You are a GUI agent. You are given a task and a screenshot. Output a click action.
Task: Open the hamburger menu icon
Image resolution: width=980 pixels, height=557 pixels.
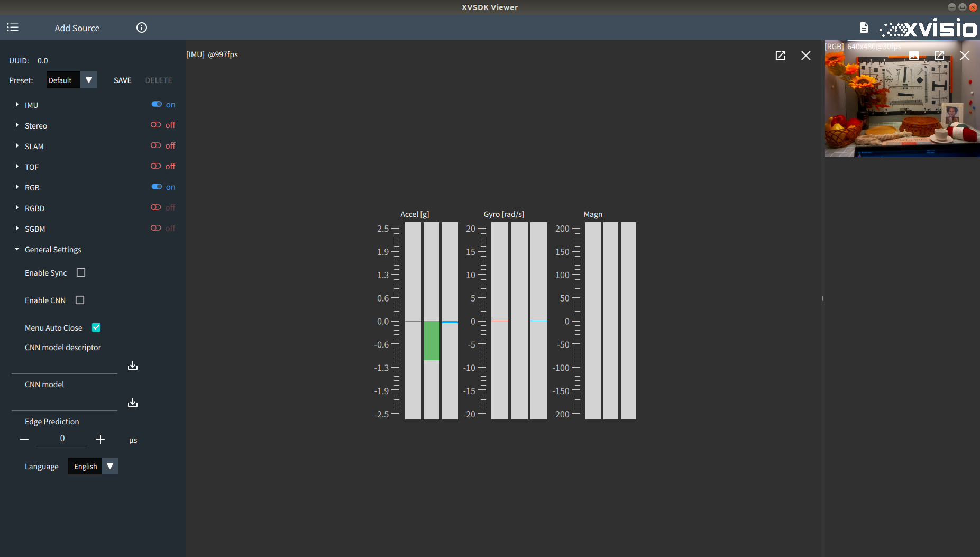point(13,28)
